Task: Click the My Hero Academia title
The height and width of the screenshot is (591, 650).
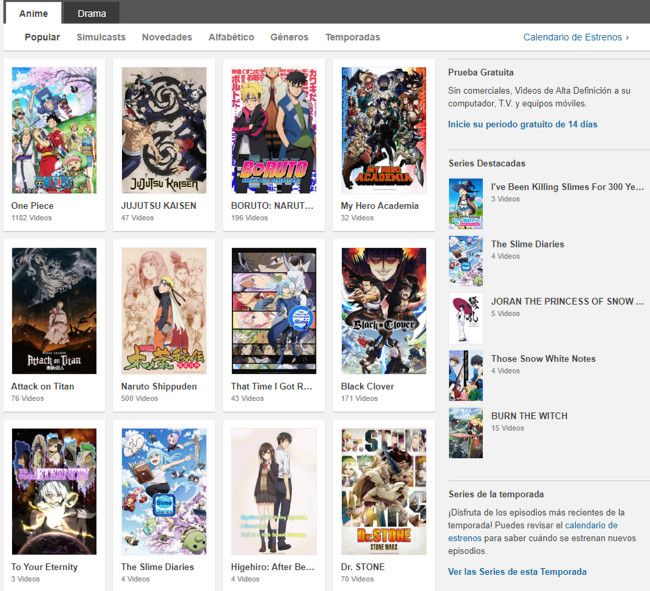Action: tap(380, 206)
